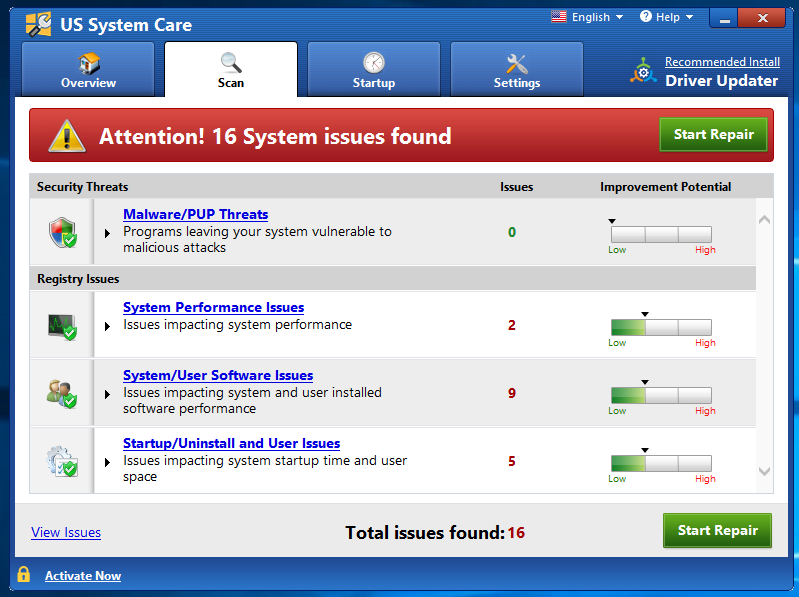Click the padlock icon beside Activate Now

click(x=23, y=574)
